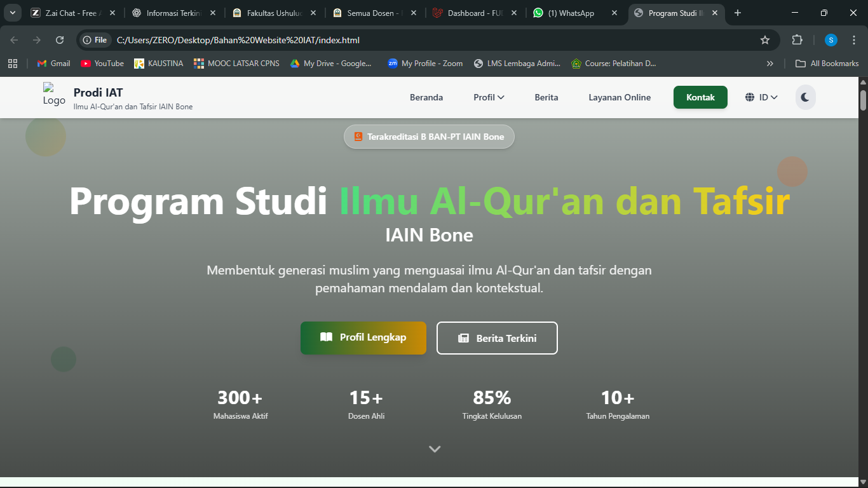Viewport: 868px width, 488px height.
Task: Open the Chrome apps grid icon
Action: 13,64
